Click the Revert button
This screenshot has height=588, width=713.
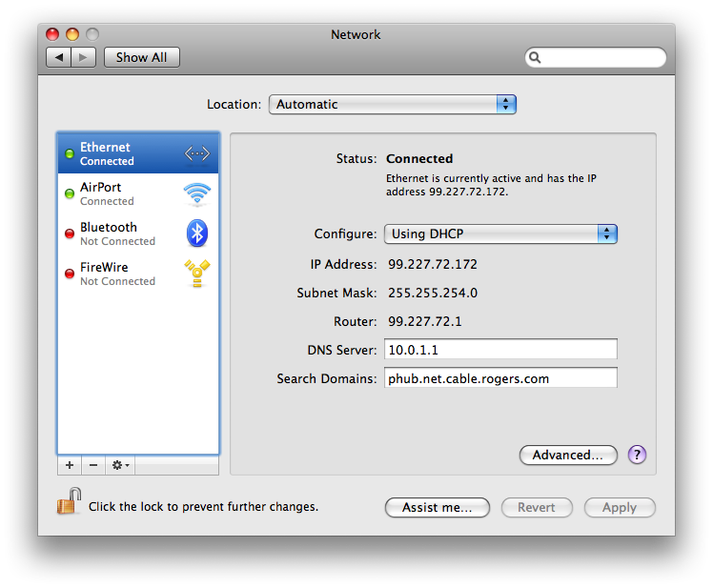pos(537,507)
